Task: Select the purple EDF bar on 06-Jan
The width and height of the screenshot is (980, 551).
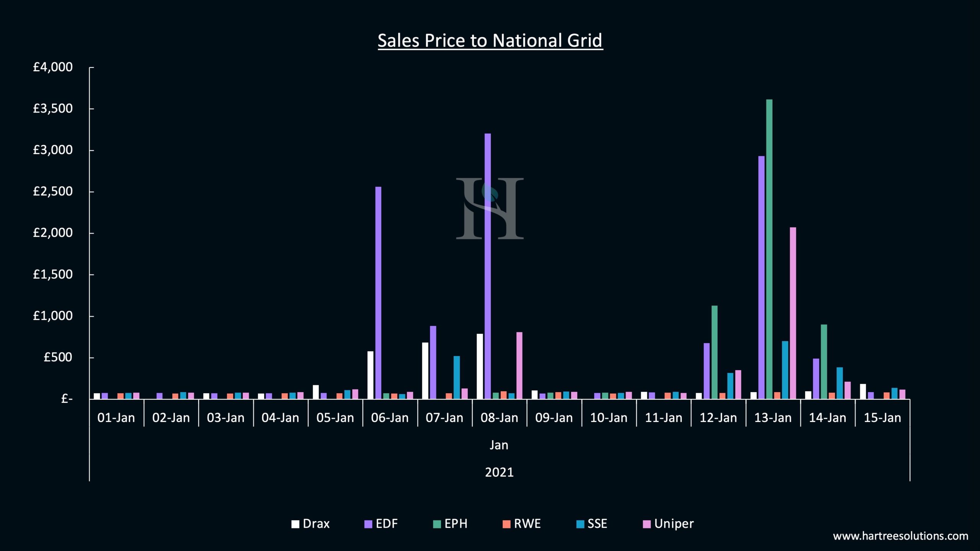Action: (x=378, y=293)
